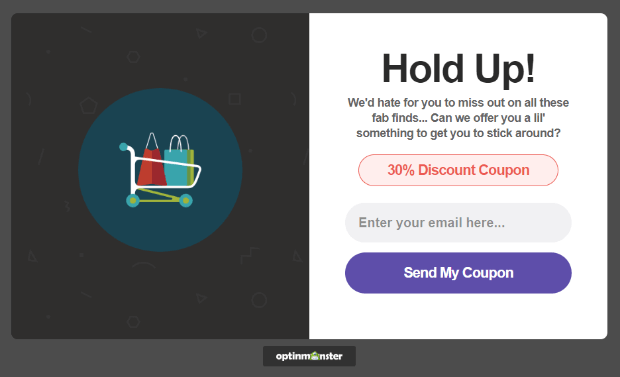Click the gray overlay outside the popup
This screenshot has width=620, height=377.
(x=474, y=360)
